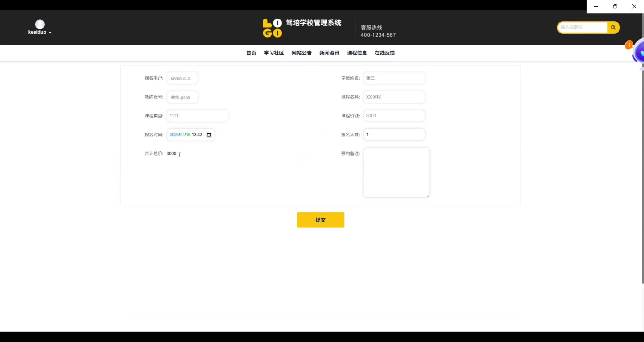Image resolution: width=644 pixels, height=342 pixels.
Task: Click the search magnifier icon button
Action: (x=613, y=27)
